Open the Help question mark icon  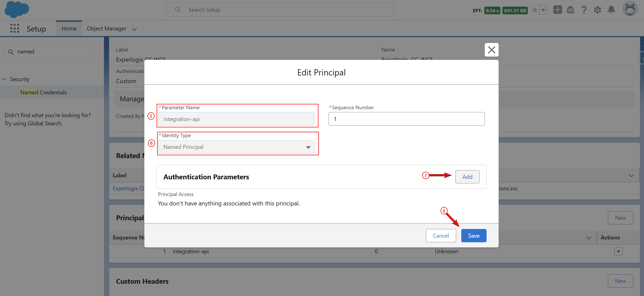584,10
